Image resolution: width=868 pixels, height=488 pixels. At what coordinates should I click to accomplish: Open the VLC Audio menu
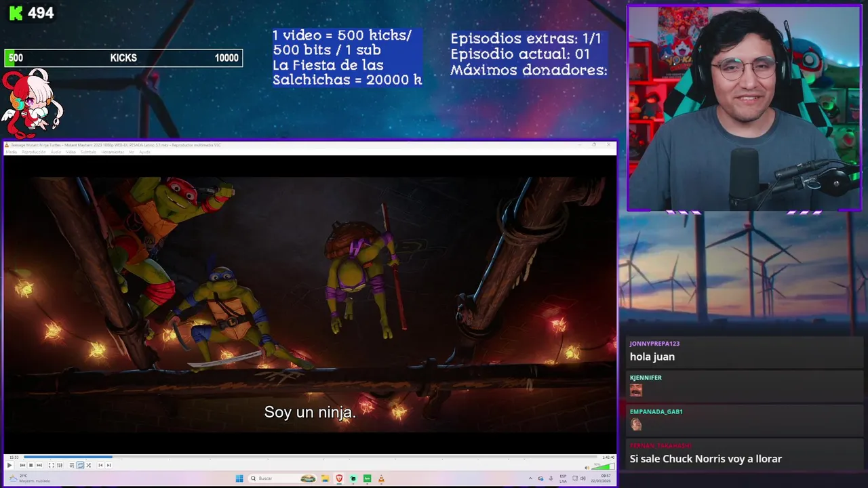coord(56,152)
